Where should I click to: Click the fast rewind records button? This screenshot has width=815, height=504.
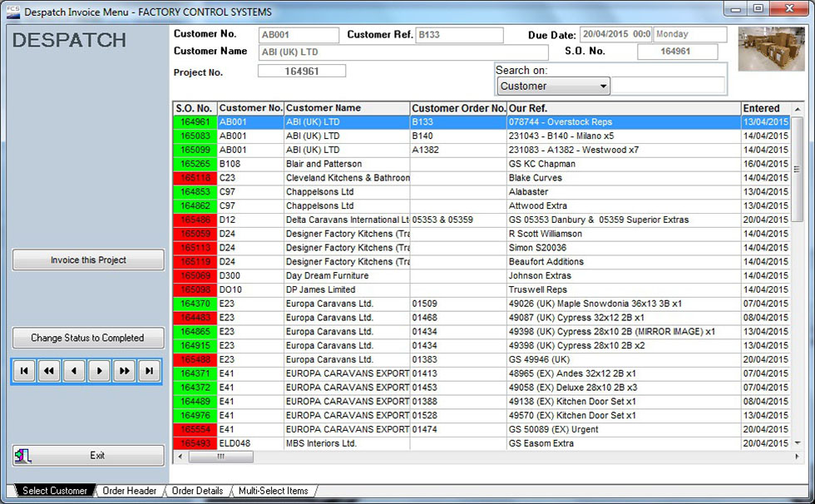[x=50, y=371]
